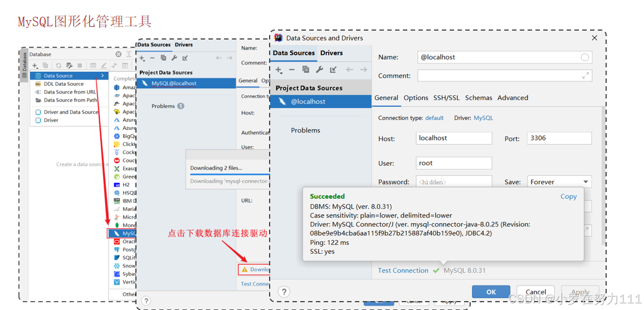644x310 pixels.
Task: Click the Port field containing 3306
Action: coord(559,138)
